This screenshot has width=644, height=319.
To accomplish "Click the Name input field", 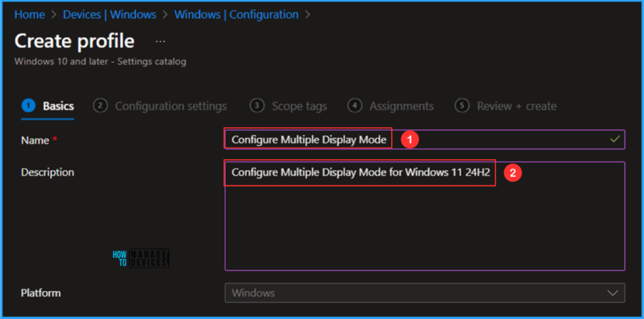I will pyautogui.click(x=425, y=139).
